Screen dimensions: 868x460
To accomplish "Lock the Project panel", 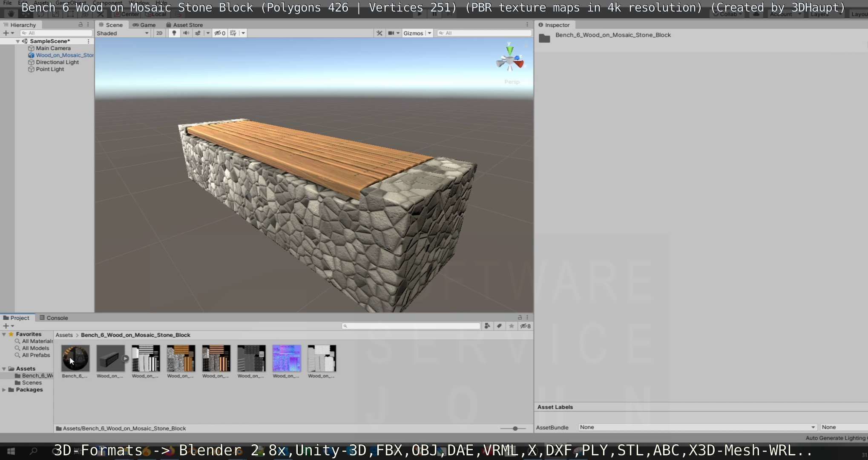I will (520, 317).
